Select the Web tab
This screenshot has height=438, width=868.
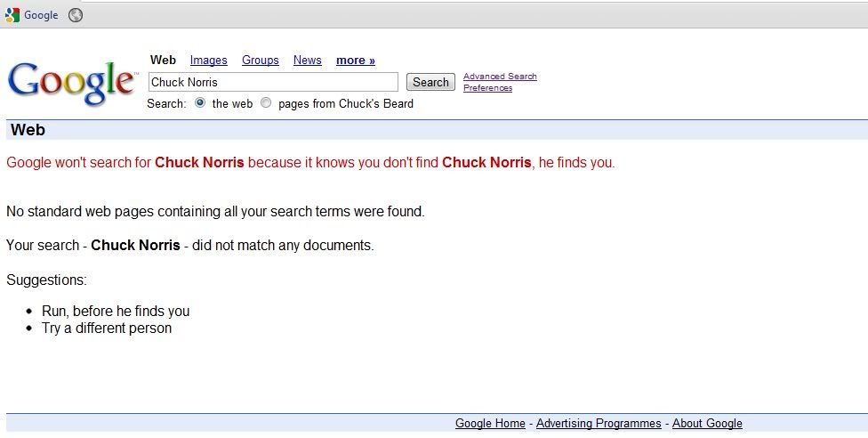tap(163, 60)
